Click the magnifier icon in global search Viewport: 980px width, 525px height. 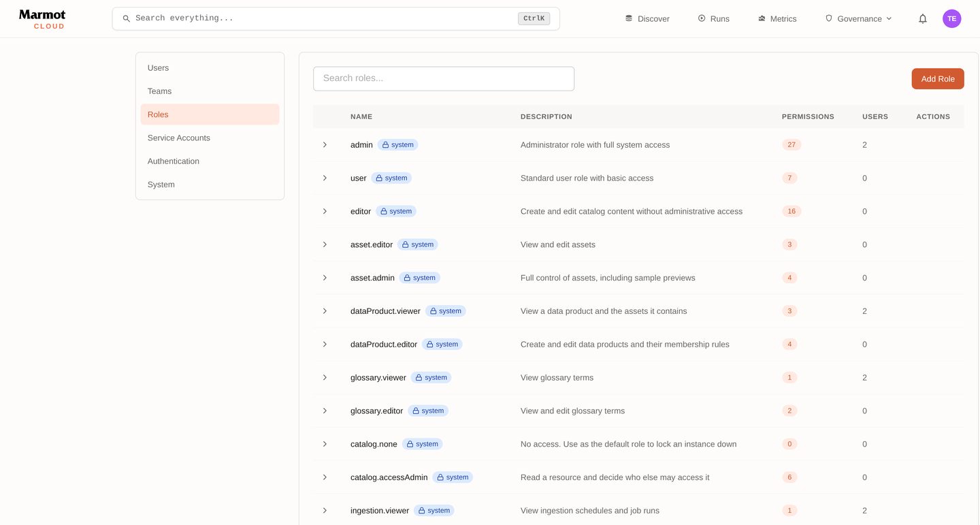(126, 19)
